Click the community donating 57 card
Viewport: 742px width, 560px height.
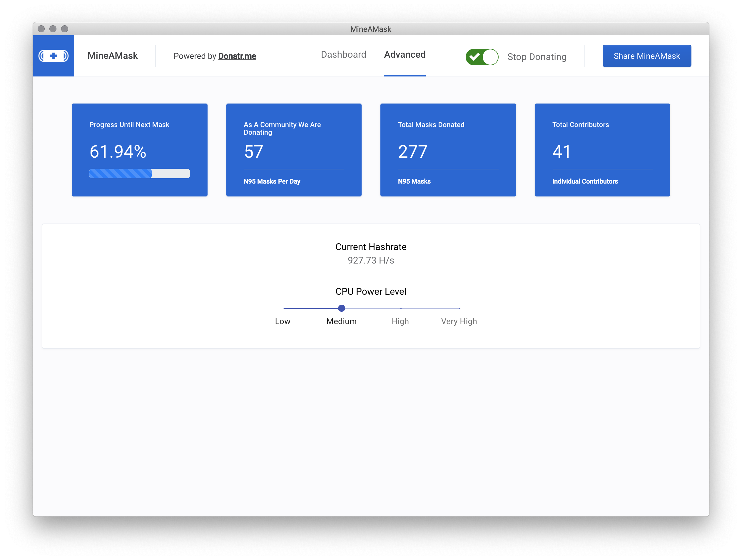tap(293, 150)
